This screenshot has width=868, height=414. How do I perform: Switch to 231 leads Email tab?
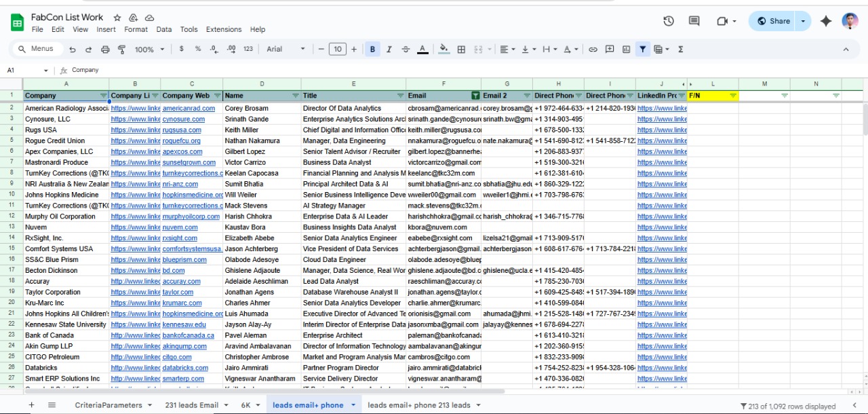(197, 405)
